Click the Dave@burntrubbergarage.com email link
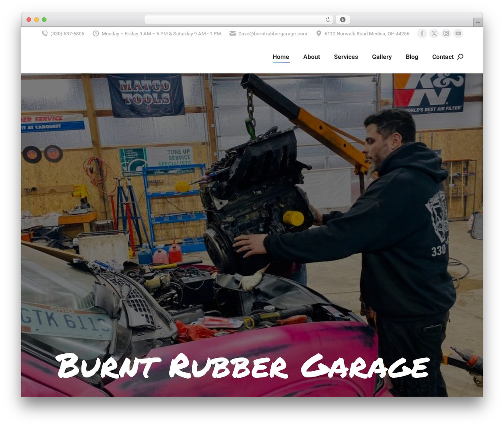The width and height of the screenshot is (504, 427). point(272,33)
